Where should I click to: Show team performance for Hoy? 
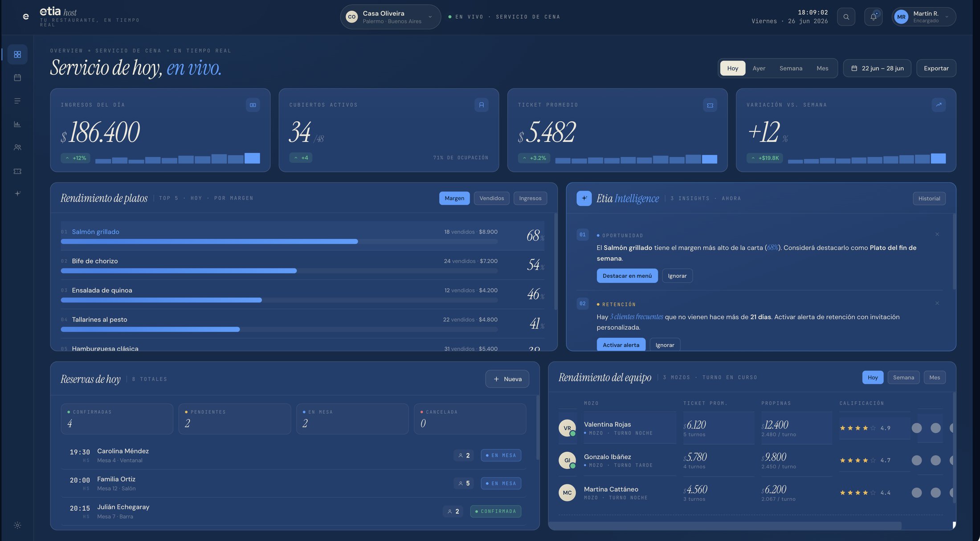pyautogui.click(x=873, y=378)
